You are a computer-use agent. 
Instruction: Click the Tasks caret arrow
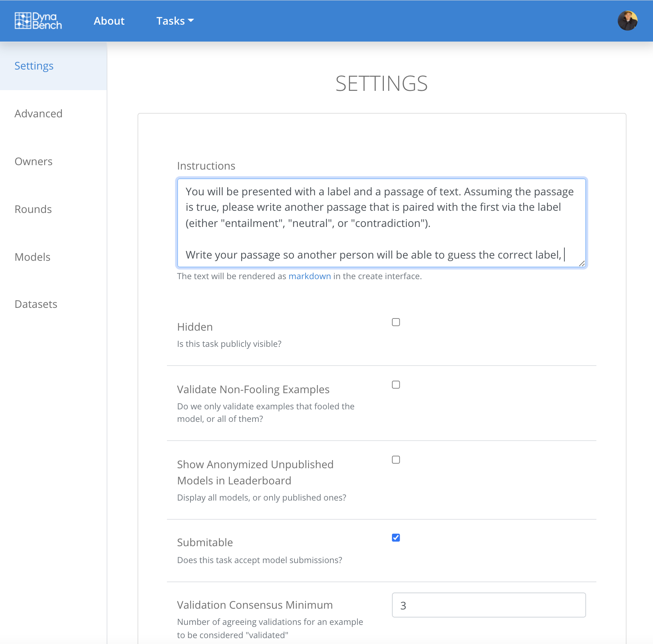click(191, 21)
